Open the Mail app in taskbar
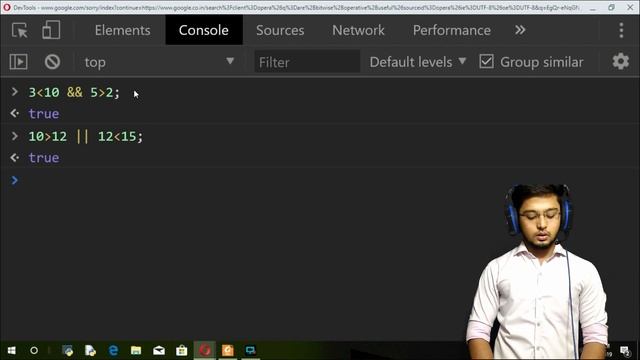640x360 pixels. 159,350
